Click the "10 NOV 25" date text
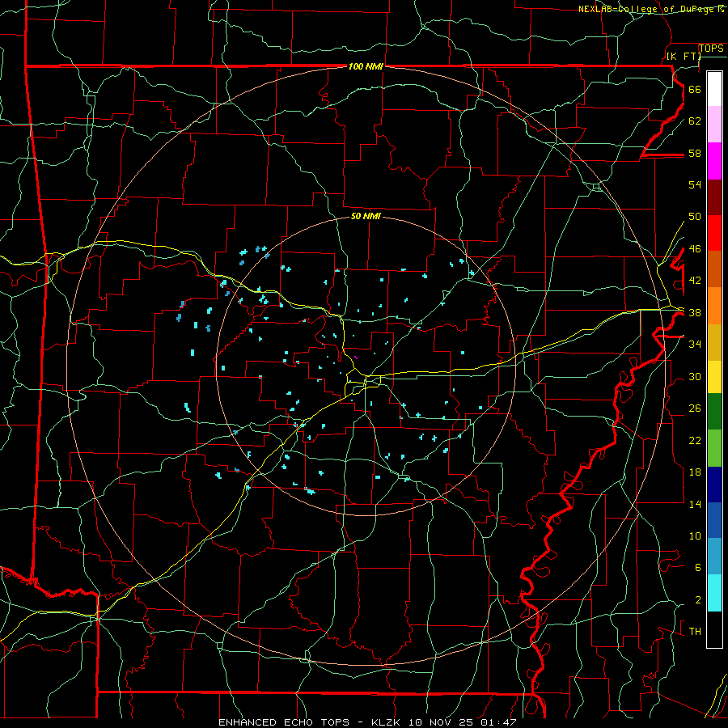The image size is (728, 728). point(440,722)
